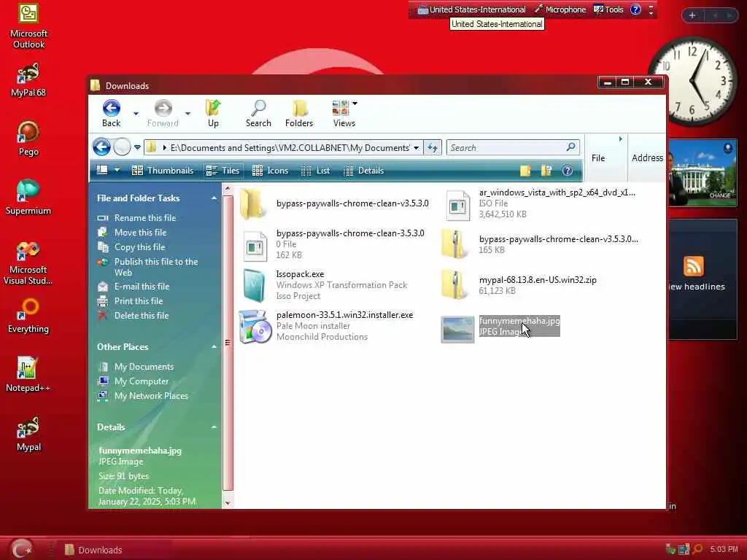
Task: Select mypal-68.13.8.en-US.win32.zip
Action: (519, 285)
